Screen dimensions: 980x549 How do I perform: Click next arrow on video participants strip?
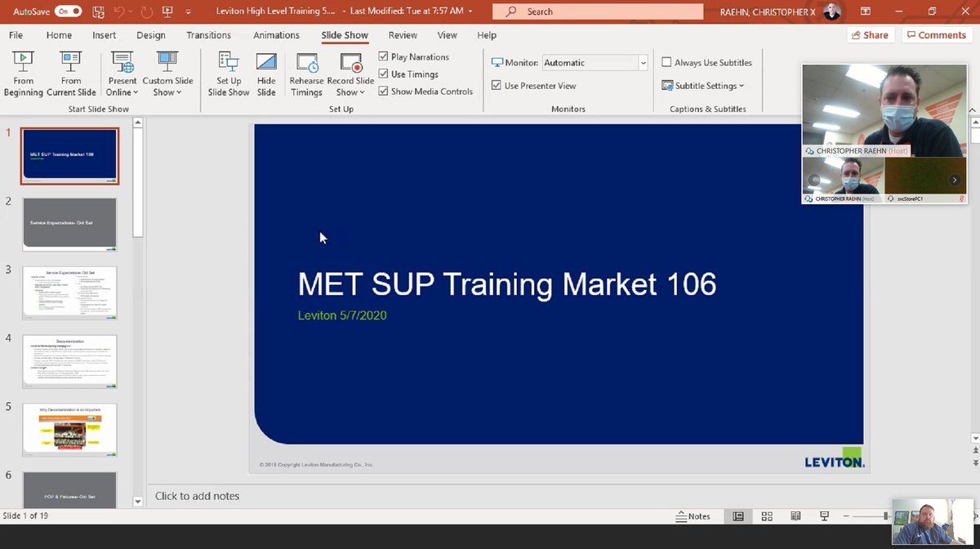[x=954, y=180]
